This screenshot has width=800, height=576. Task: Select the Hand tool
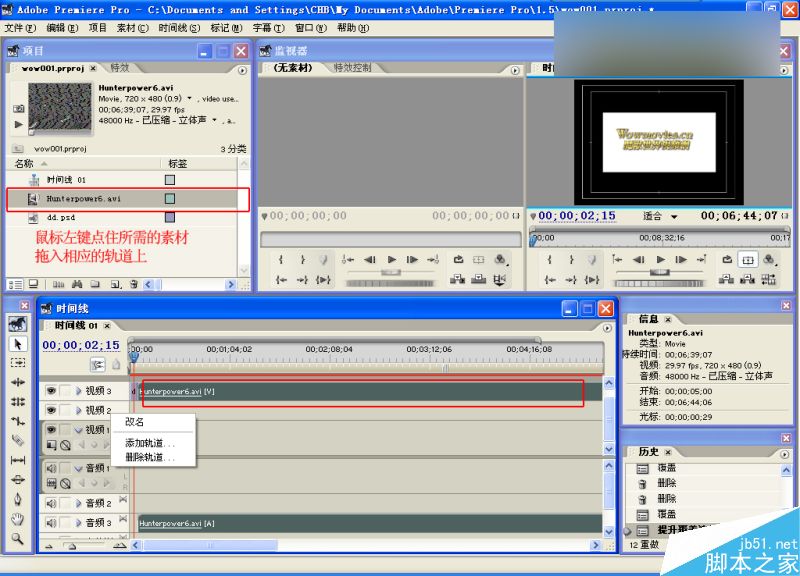[x=17, y=519]
